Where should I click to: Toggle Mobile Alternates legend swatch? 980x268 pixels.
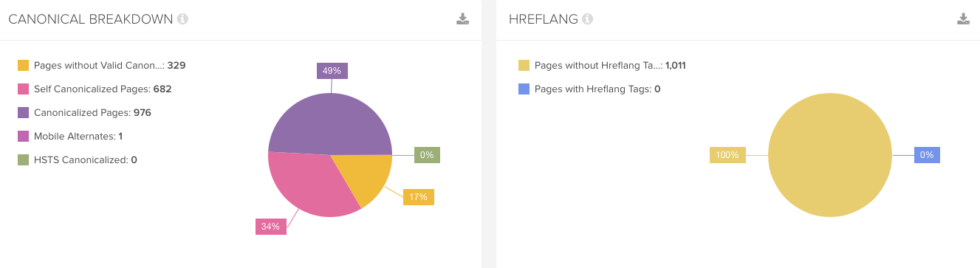point(23,136)
